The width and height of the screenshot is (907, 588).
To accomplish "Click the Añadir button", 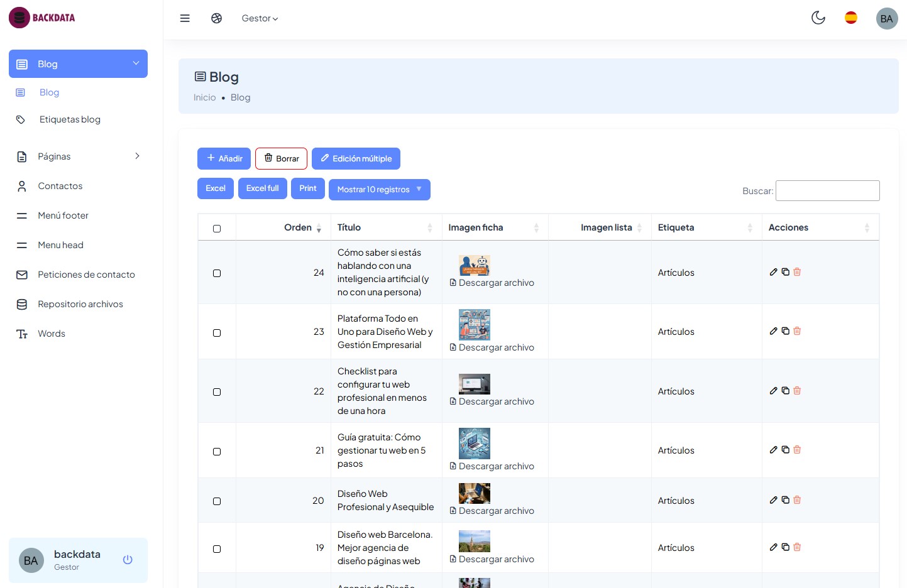I will tap(224, 158).
